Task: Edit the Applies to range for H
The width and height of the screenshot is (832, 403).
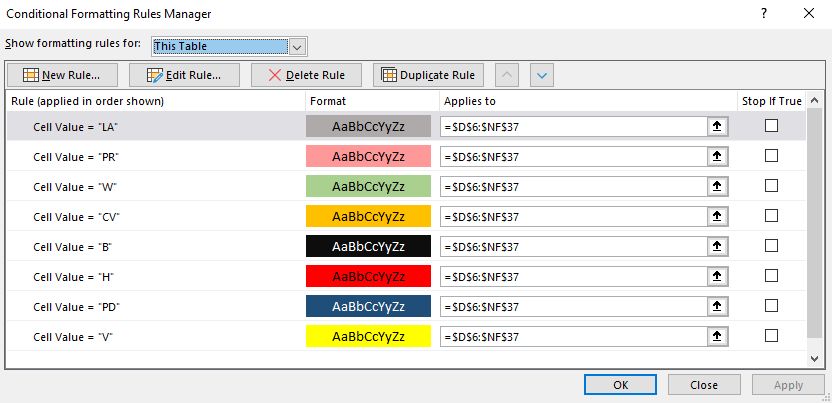Action: click(x=574, y=277)
